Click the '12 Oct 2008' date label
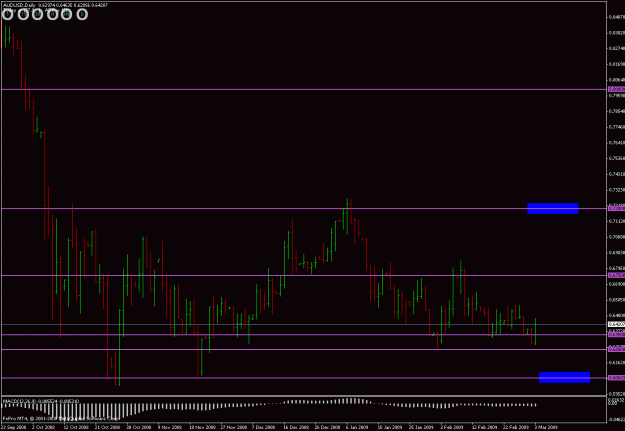The image size is (625, 431). pyautogui.click(x=76, y=427)
